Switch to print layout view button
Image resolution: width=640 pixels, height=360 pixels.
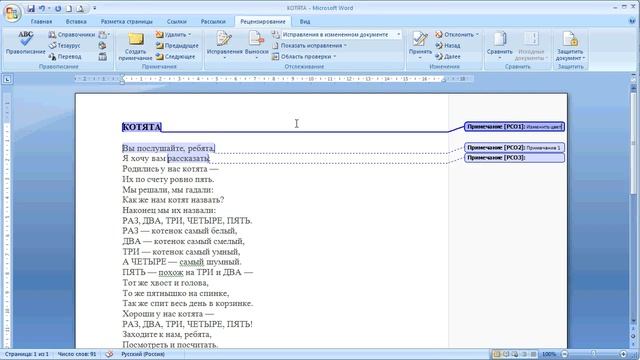pos(497,354)
